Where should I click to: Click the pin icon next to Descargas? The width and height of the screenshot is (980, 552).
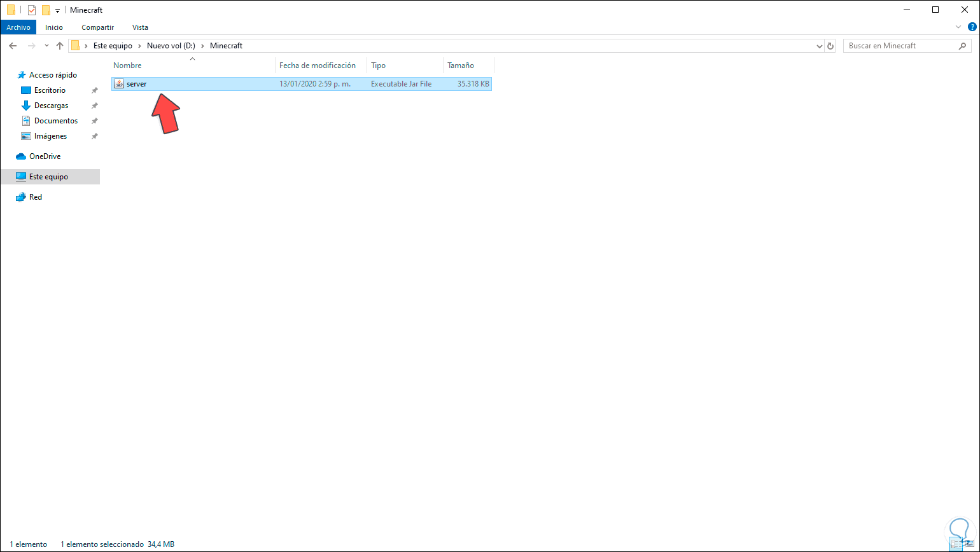click(94, 106)
